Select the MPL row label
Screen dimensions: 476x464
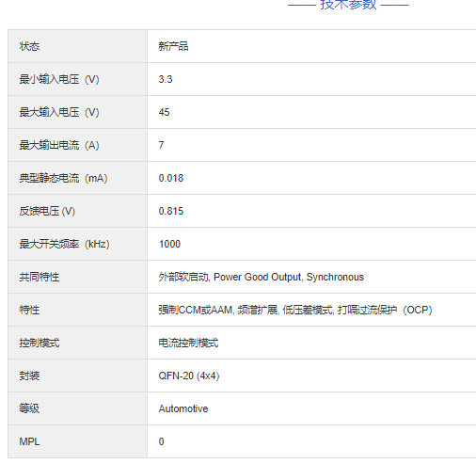[x=29, y=441]
